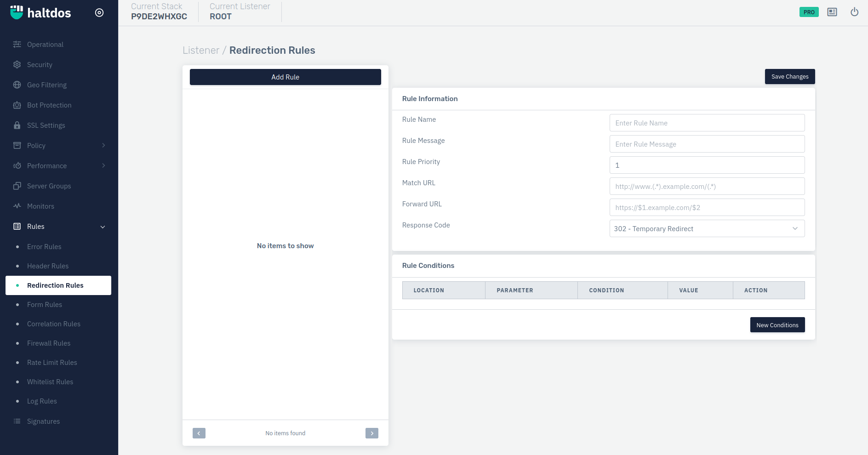The width and height of the screenshot is (868, 455).
Task: Click the Listener breadcrumb link
Action: click(201, 51)
